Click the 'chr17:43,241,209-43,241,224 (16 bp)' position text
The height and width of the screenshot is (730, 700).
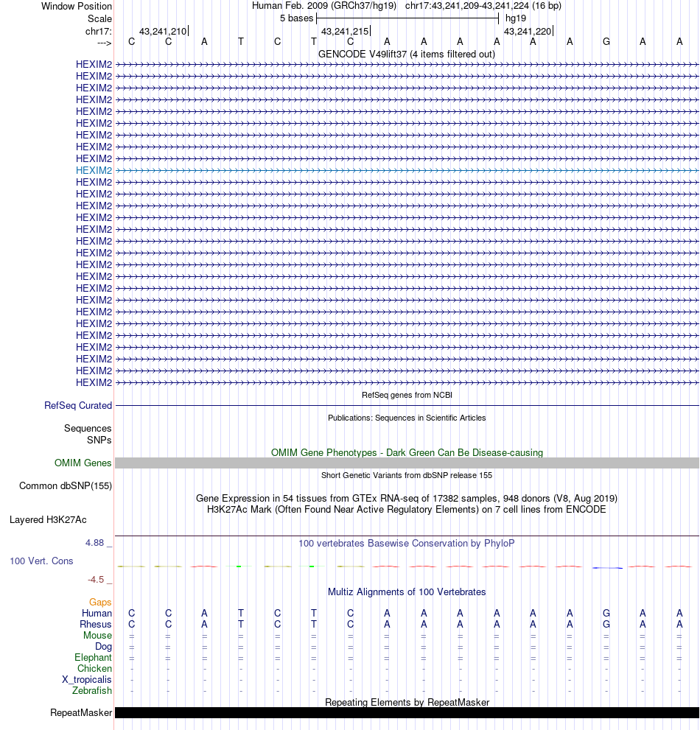pos(483,6)
